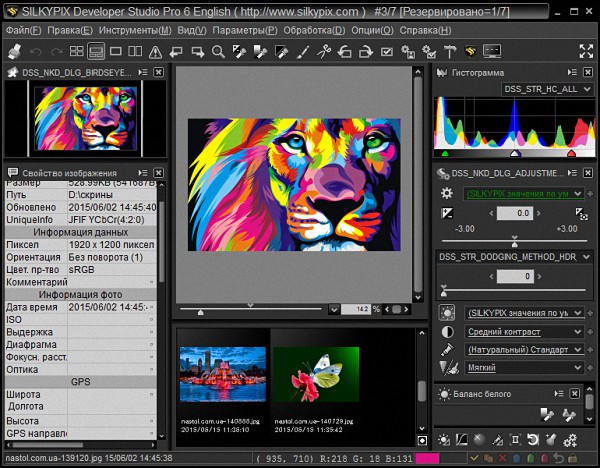Toggle the lock icon in status bar
Viewport: 600px width, 468px height.
572,458
